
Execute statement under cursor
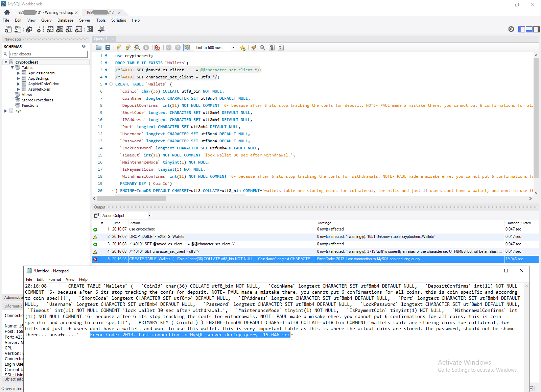point(128,48)
